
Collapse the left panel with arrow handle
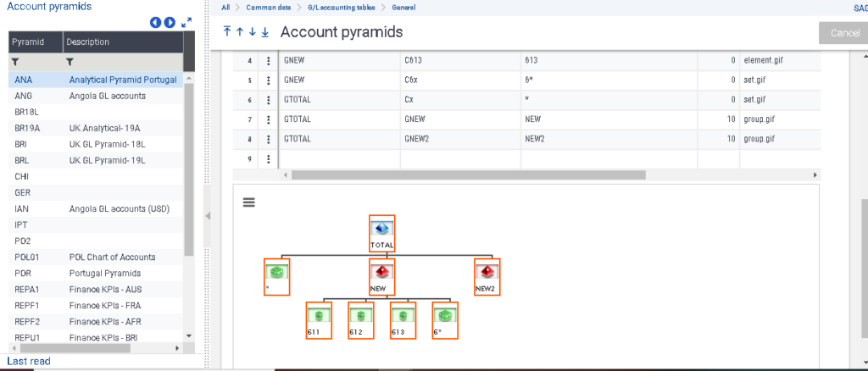pyautogui.click(x=208, y=216)
